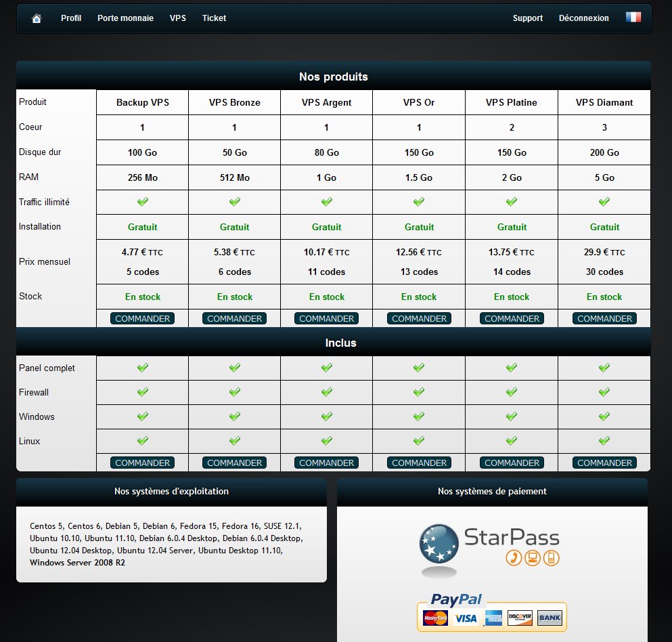Click VPS Argent Traffic illimité checkmark
672x642 pixels.
tap(326, 202)
